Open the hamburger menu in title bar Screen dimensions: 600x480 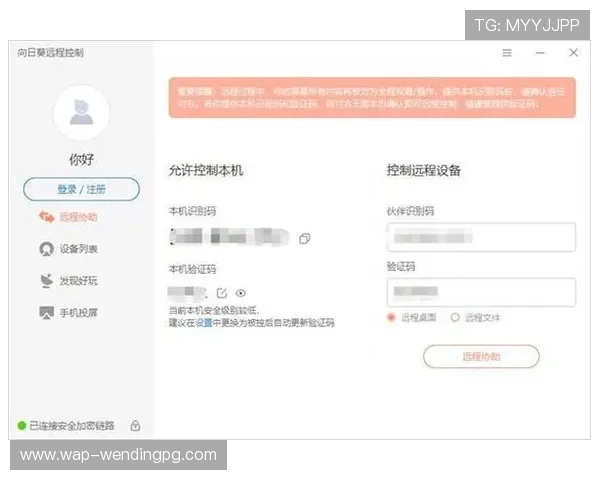coord(507,53)
